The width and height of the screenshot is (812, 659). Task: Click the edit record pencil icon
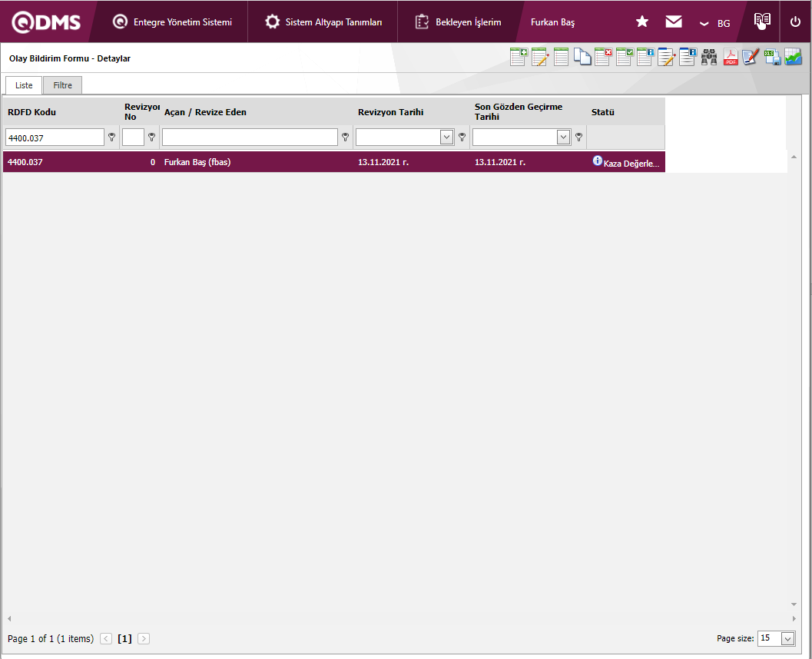tap(539, 57)
